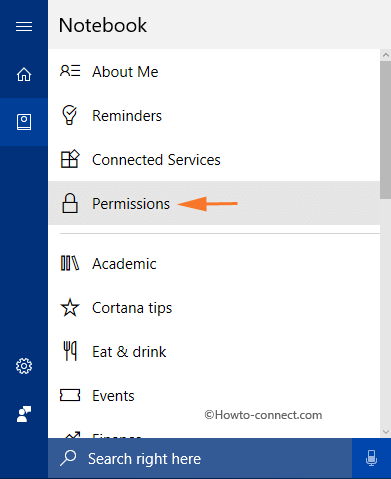Click the Connected Services tiles icon
The image size is (391, 479).
(x=70, y=159)
